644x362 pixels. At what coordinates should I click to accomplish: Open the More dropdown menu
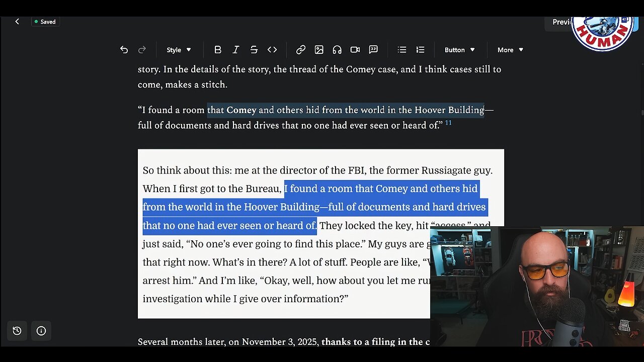click(x=510, y=50)
